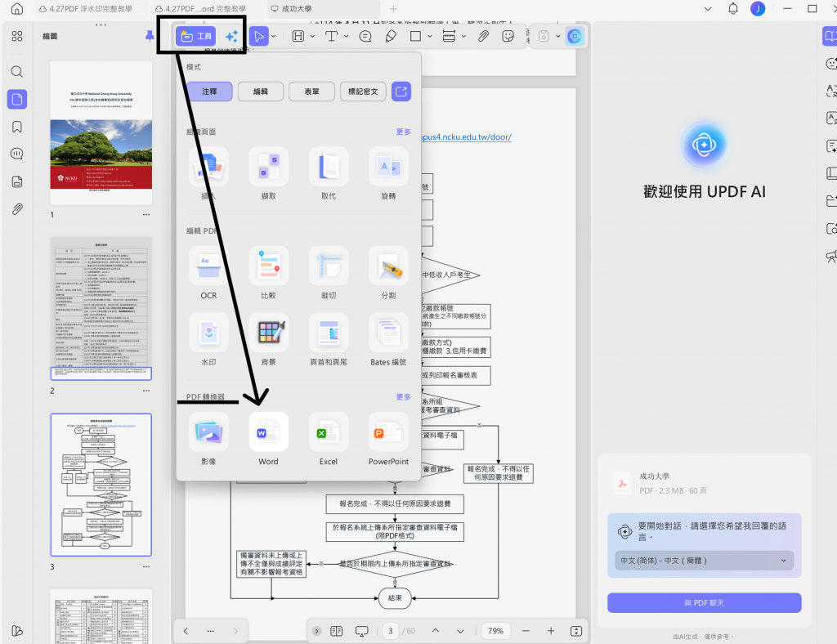Switch to 編輯 edit mode
The image size is (837, 644).
tap(261, 92)
